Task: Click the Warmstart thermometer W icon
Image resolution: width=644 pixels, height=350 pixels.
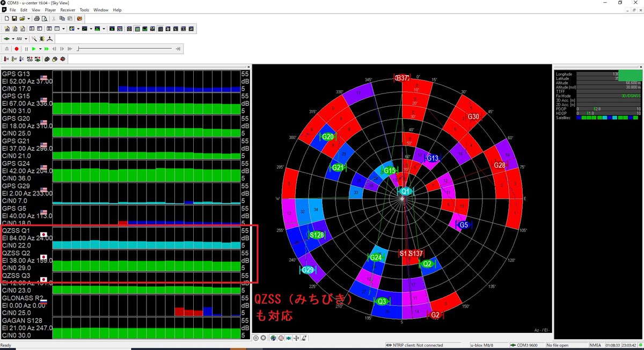Action: (x=14, y=59)
